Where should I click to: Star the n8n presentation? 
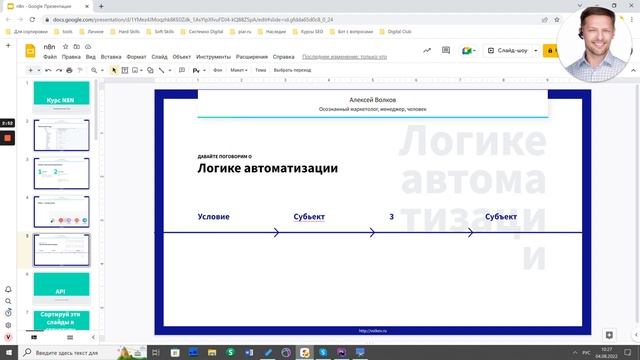(x=65, y=47)
